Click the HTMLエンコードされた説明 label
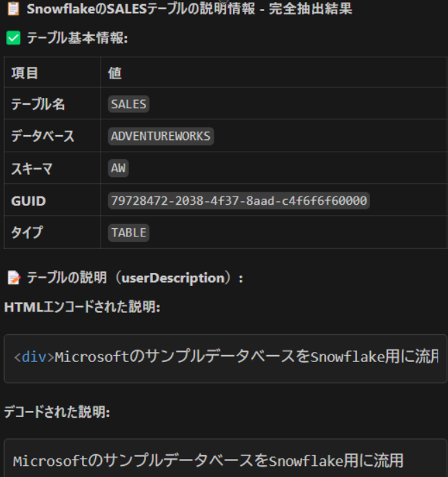This screenshot has height=477, width=448. 82,307
